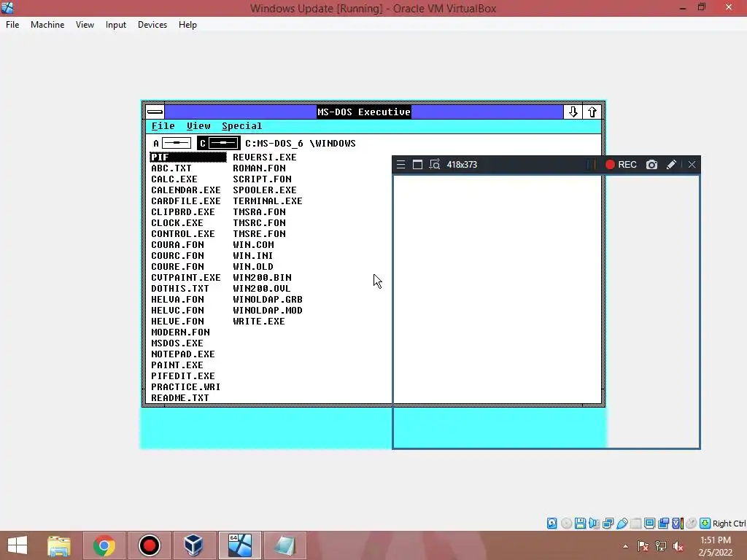This screenshot has height=560, width=747.
Task: Click the 418x373 capture size label
Action: (x=462, y=165)
